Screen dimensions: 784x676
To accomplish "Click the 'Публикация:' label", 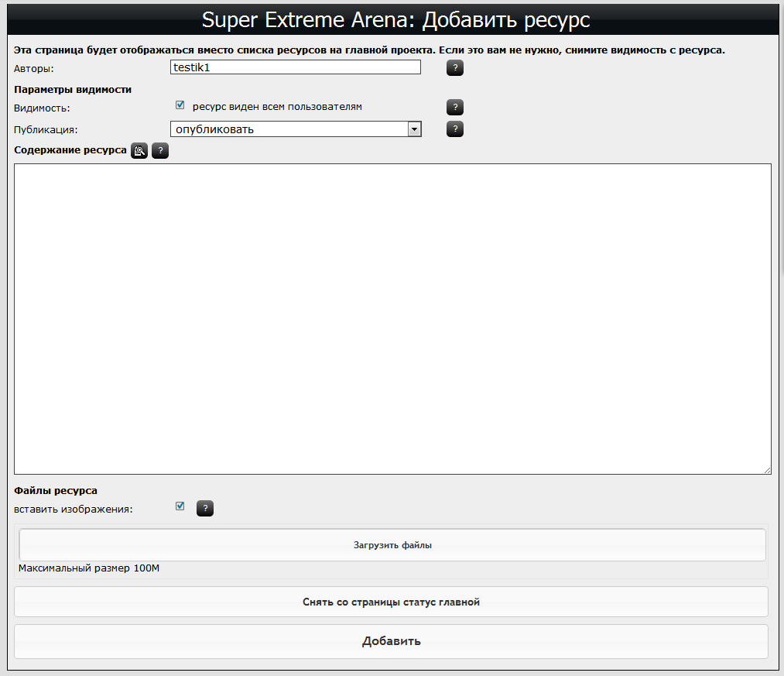I will coord(46,129).
